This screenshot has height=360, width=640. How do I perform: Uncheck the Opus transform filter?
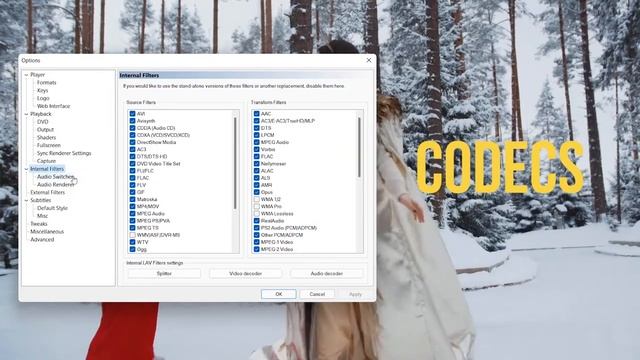pyautogui.click(x=256, y=192)
